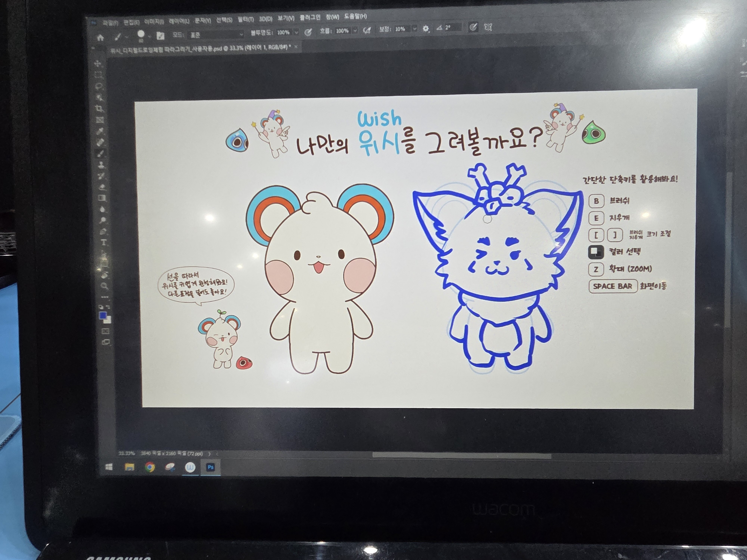Select the Eyedropper tool
The width and height of the screenshot is (747, 560).
tap(100, 131)
